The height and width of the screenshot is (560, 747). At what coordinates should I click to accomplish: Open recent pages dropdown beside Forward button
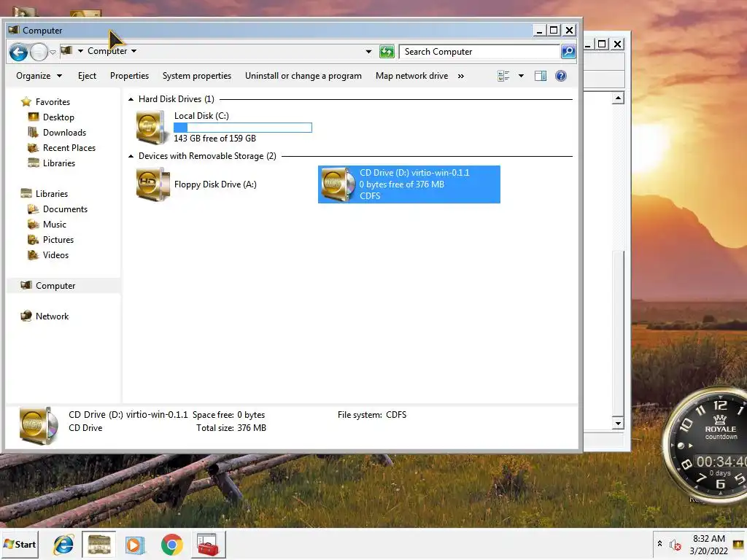click(53, 52)
